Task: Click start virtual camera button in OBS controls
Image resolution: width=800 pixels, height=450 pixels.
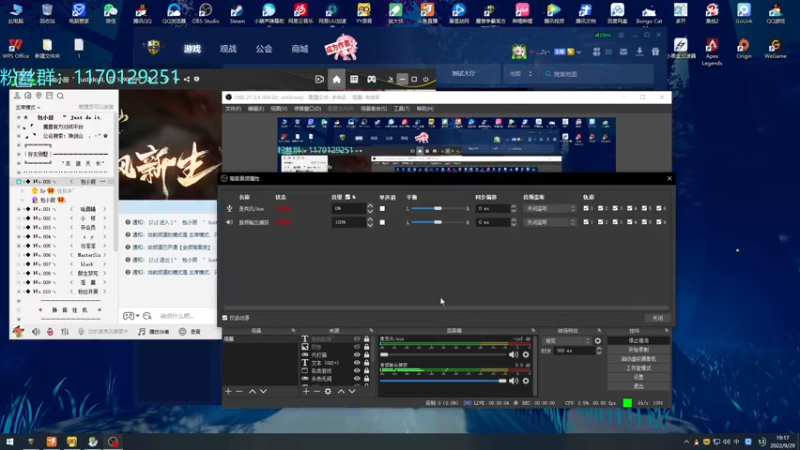Action: [x=638, y=359]
